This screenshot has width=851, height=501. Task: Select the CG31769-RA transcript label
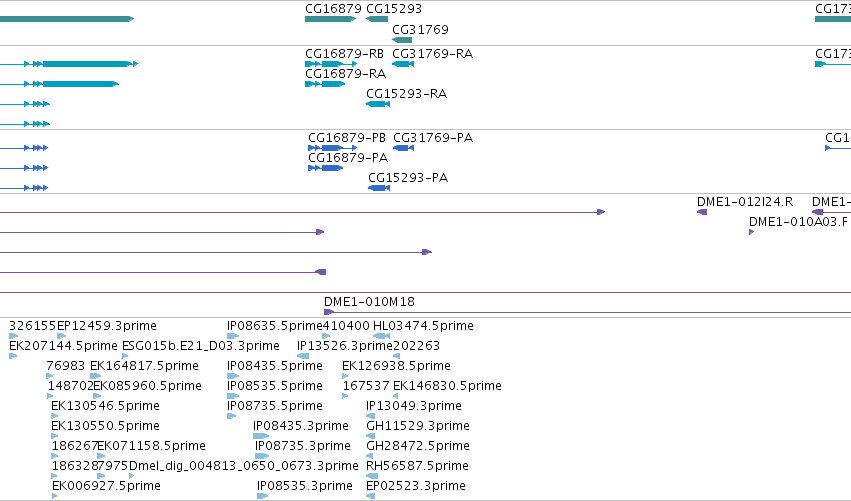(433, 54)
